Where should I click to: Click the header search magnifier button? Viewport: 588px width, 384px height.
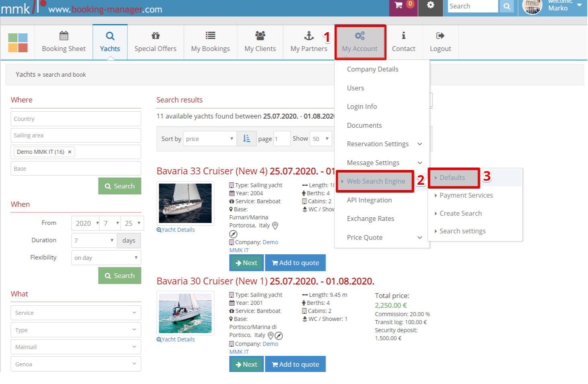[x=506, y=6]
